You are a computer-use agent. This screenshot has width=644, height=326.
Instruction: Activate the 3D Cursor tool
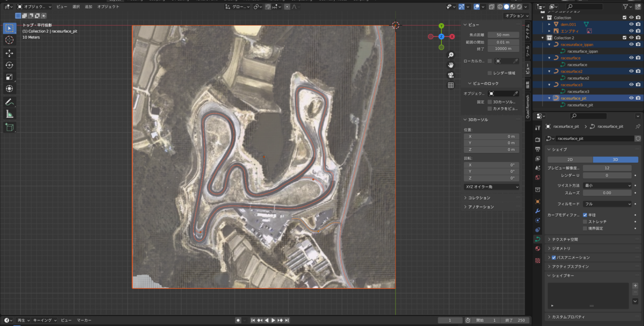pyautogui.click(x=10, y=40)
